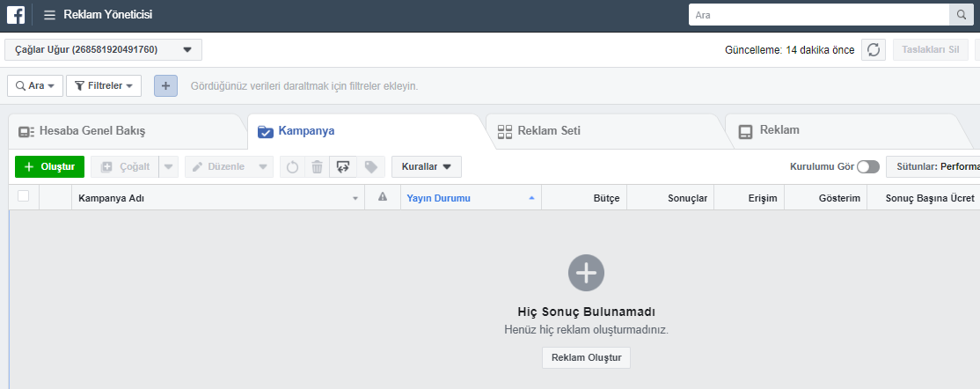Toggle the Kurulumu Gör switch
The height and width of the screenshot is (389, 980).
point(868,167)
